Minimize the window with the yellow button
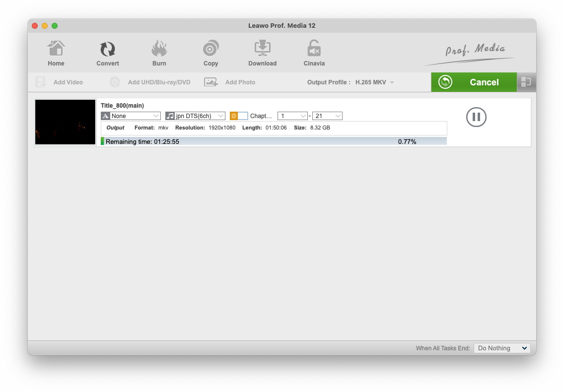Screen dimensions: 564x392 coord(45,25)
